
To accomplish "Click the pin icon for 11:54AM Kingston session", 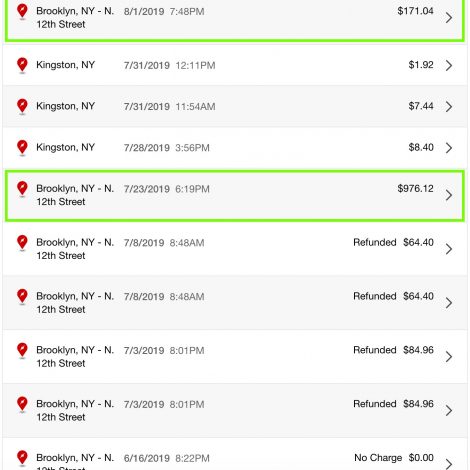I will (x=22, y=106).
